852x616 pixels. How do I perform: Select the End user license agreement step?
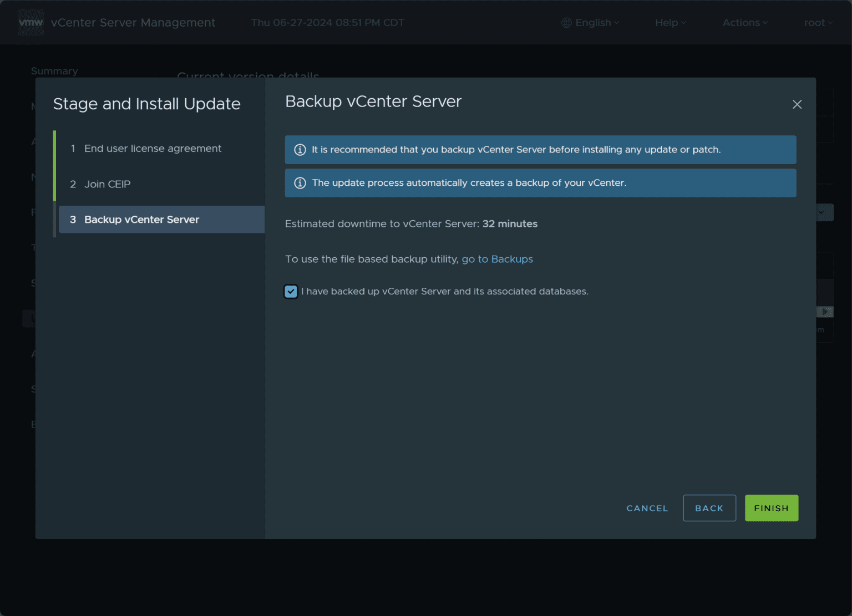pyautogui.click(x=153, y=148)
